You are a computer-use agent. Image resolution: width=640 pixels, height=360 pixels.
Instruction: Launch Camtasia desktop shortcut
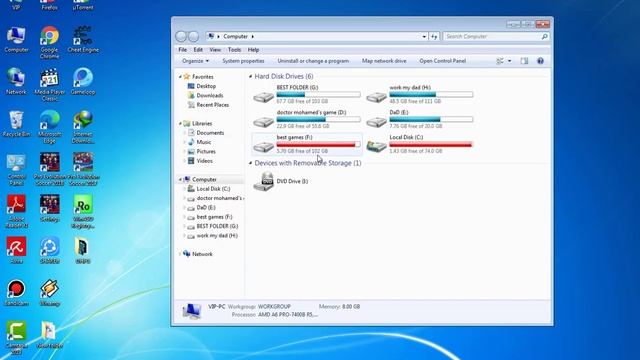(x=16, y=338)
